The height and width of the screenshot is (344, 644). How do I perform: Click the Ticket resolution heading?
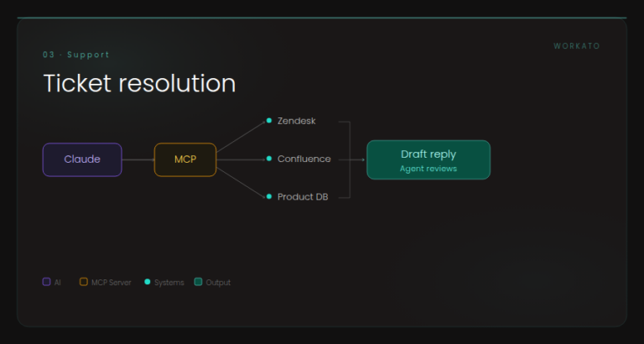[x=140, y=83]
